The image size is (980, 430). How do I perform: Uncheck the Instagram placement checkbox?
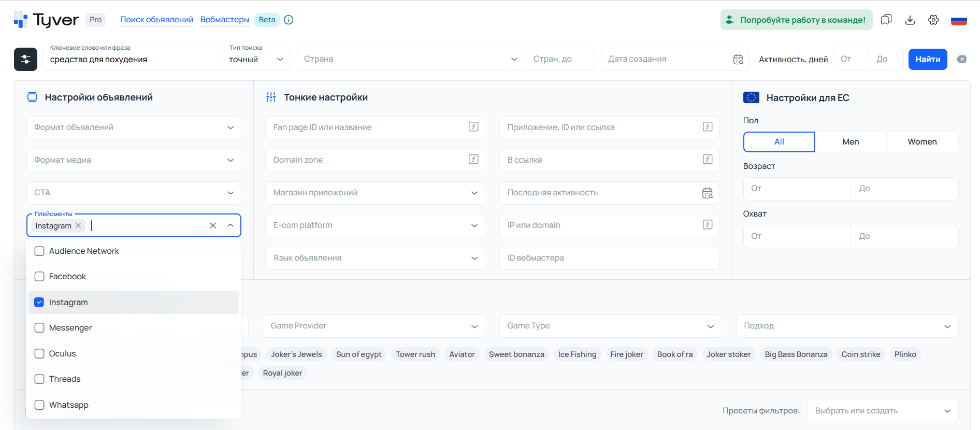click(39, 302)
